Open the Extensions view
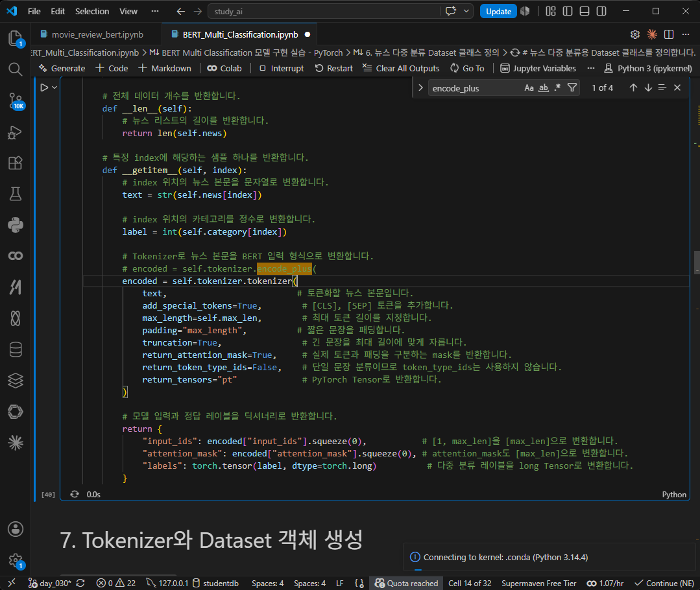Viewport: 700px width, 590px height. click(x=15, y=163)
